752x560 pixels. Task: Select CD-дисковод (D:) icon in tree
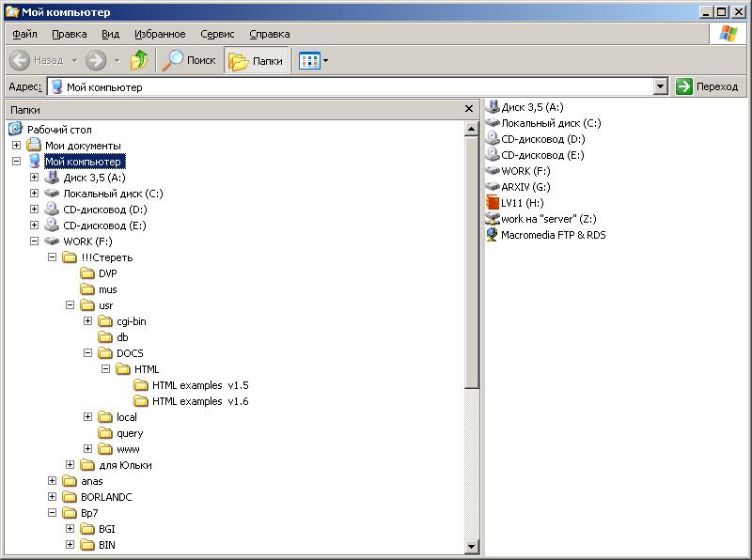coord(52,209)
